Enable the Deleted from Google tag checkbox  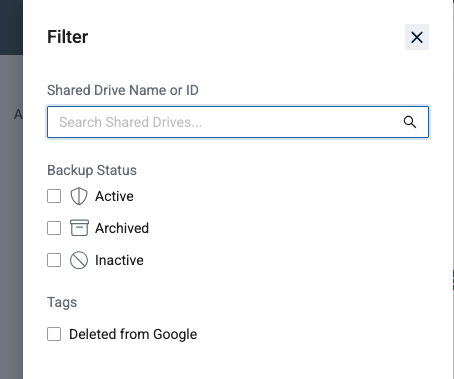(54, 334)
